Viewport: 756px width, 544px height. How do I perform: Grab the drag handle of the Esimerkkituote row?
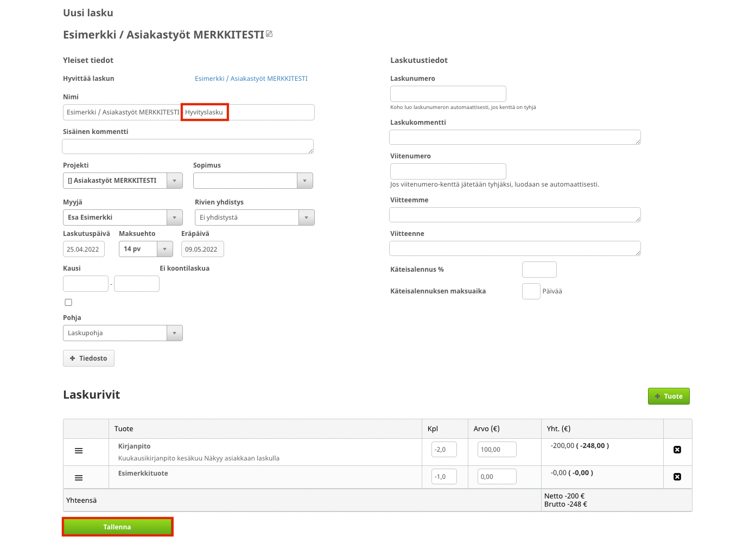point(79,478)
